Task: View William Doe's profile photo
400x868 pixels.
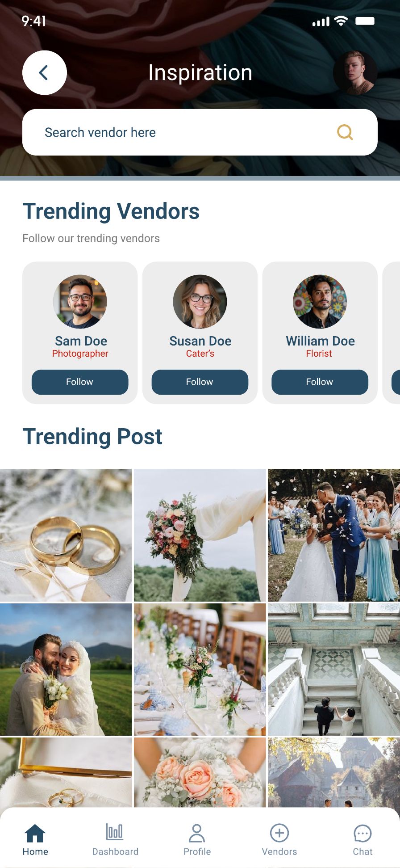Action: click(320, 302)
